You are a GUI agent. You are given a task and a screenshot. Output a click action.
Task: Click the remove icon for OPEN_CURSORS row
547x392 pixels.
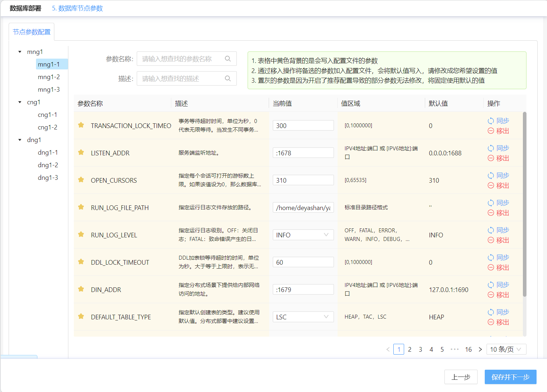pos(491,186)
